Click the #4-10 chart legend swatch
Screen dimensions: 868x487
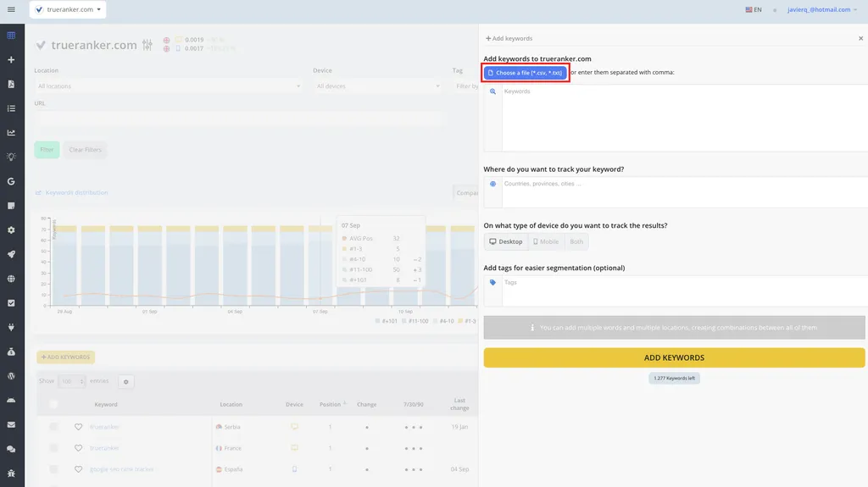click(x=435, y=321)
